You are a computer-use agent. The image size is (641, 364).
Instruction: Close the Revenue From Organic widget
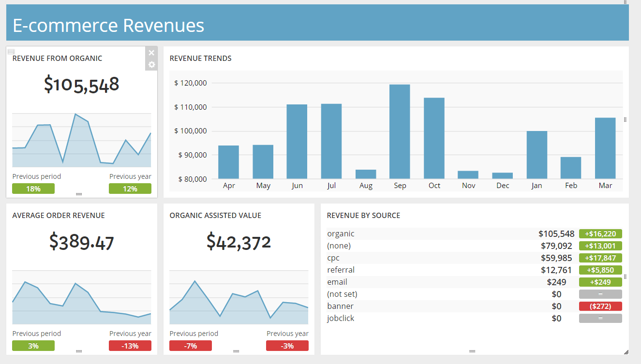pyautogui.click(x=151, y=53)
